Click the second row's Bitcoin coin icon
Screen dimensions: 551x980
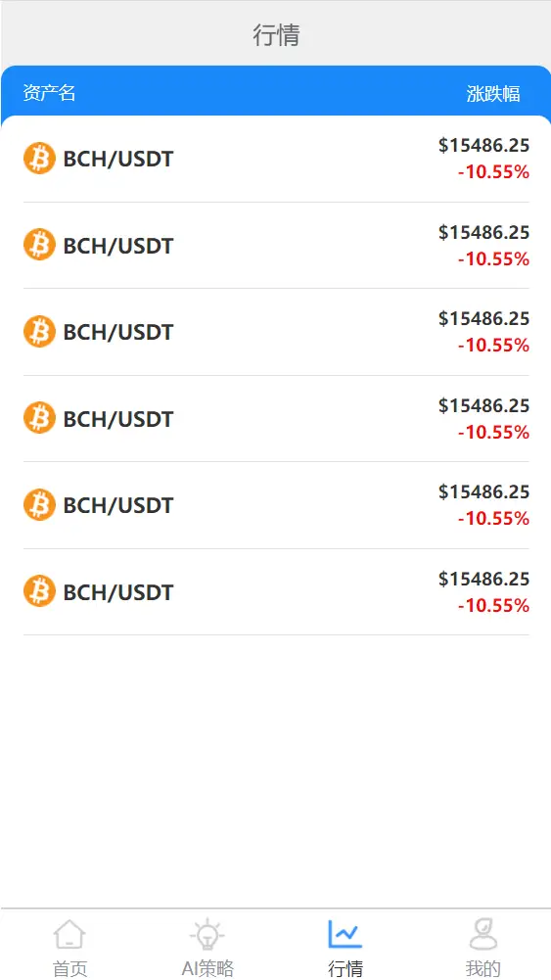(39, 245)
